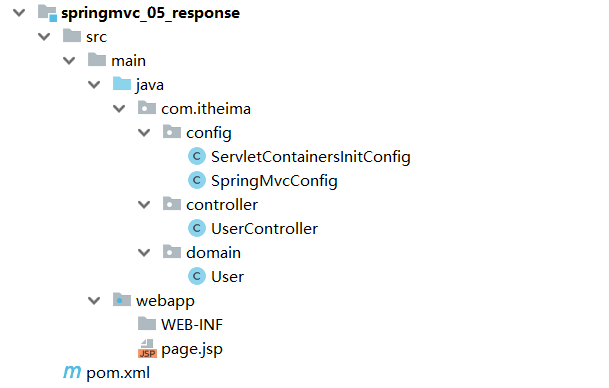Select the WEB-INF folder
Image resolution: width=609 pixels, height=388 pixels.
point(181,324)
